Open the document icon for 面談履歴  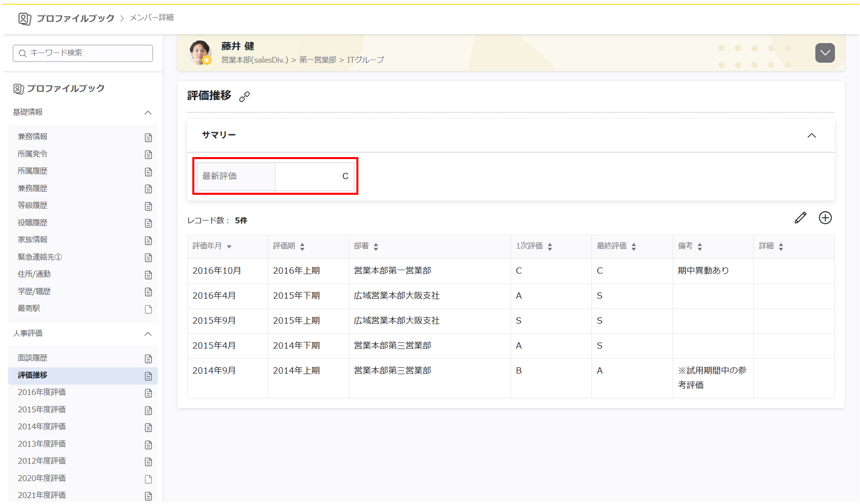click(x=148, y=359)
